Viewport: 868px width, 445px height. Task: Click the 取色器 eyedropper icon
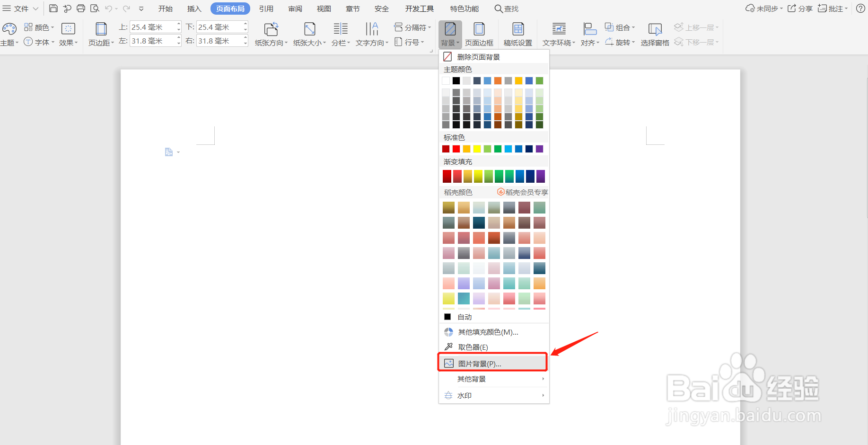(x=448, y=347)
